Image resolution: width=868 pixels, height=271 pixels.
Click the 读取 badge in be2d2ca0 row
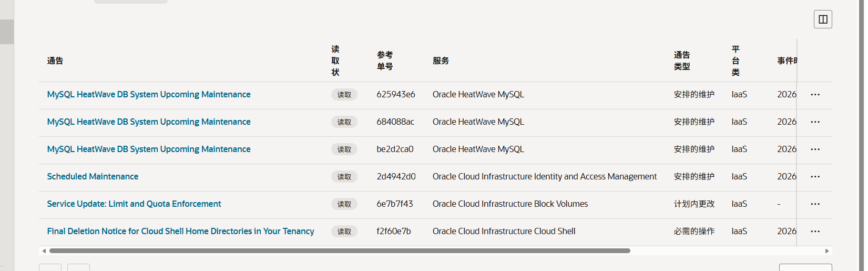(344, 149)
